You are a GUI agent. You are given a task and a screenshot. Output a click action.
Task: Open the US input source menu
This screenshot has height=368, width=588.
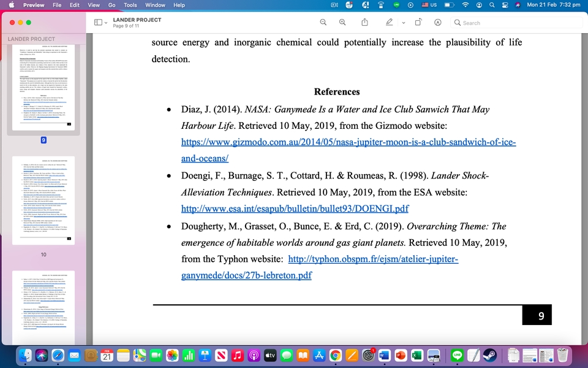pyautogui.click(x=429, y=5)
